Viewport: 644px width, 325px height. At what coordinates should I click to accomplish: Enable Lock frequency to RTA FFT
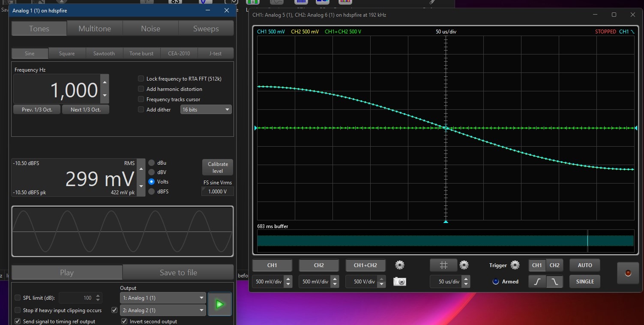pos(141,78)
